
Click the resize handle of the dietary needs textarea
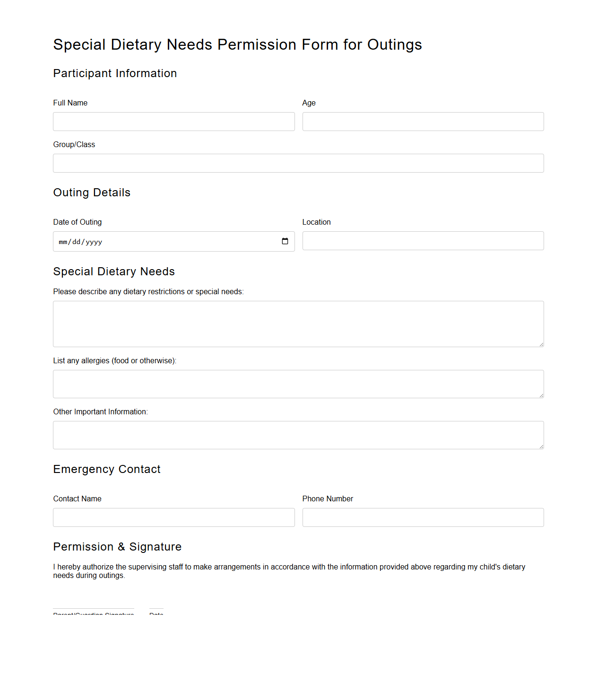[x=541, y=344]
